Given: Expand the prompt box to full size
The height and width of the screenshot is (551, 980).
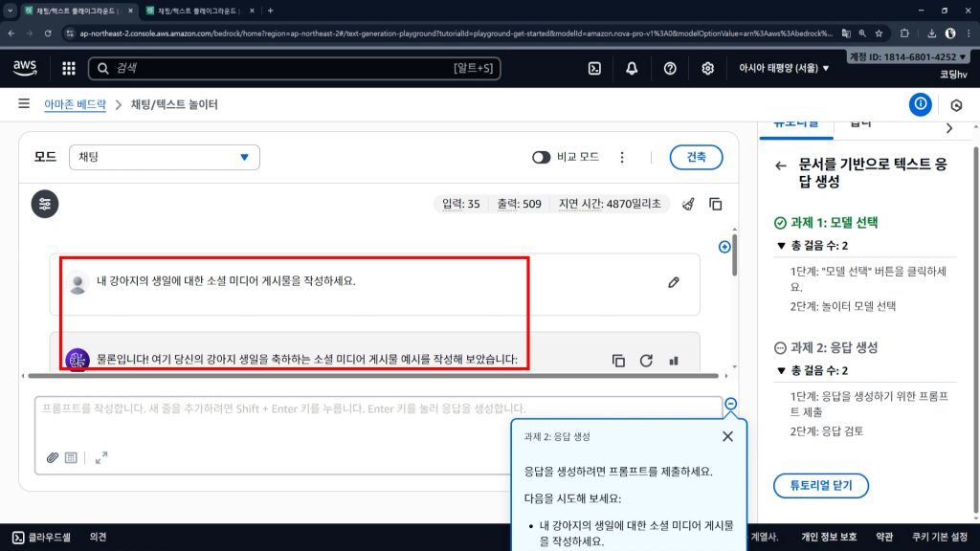Looking at the screenshot, I should 101,458.
